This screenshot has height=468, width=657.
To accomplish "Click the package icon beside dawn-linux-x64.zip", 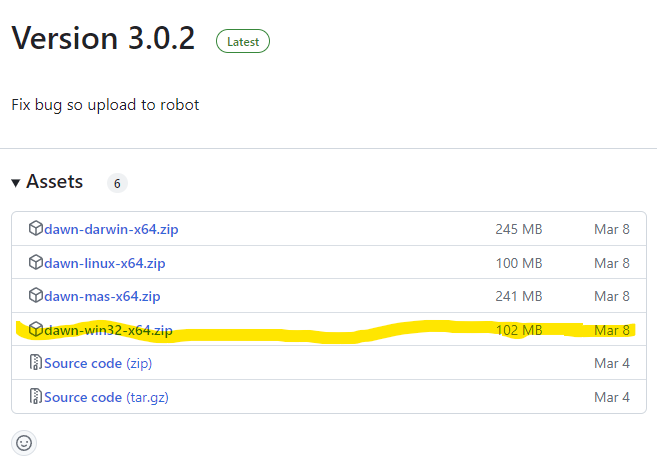I will pyautogui.click(x=36, y=263).
